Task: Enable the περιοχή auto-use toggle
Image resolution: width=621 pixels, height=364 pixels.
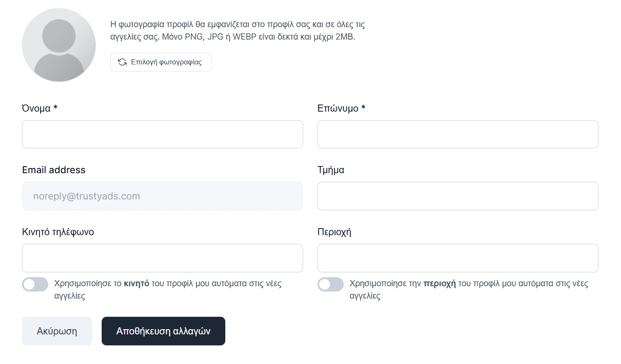Action: pos(330,284)
